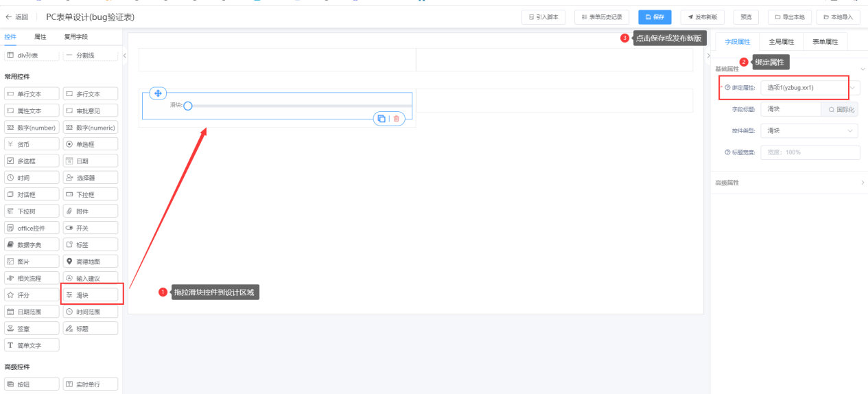868x394 pixels.
Task: Choose the 高德地图 map control
Action: 91,262
